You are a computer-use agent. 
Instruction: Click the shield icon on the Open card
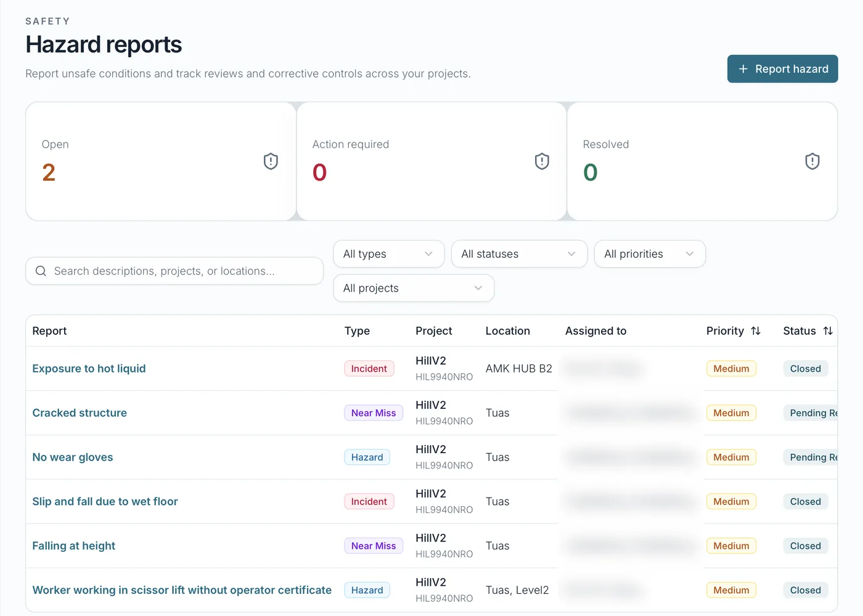pyautogui.click(x=271, y=162)
